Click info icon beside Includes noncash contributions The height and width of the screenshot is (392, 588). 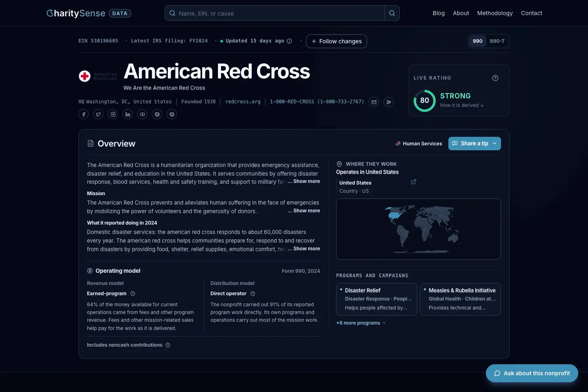(x=168, y=345)
